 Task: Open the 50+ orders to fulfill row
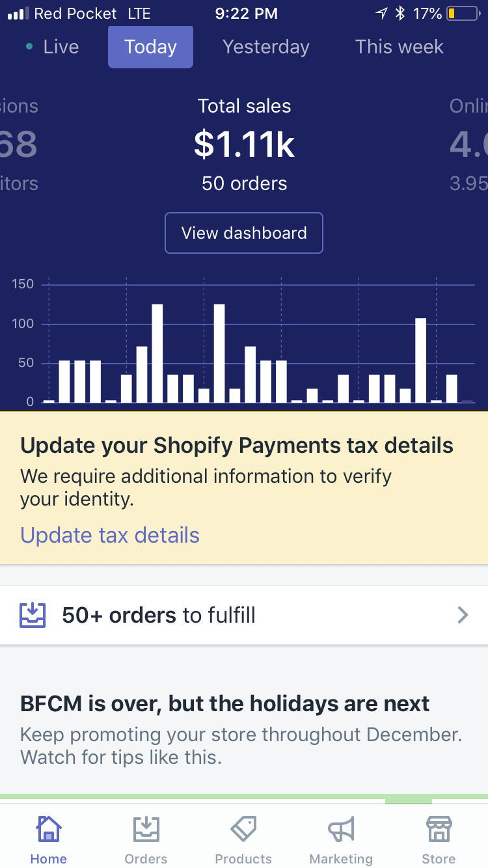[x=243, y=615]
